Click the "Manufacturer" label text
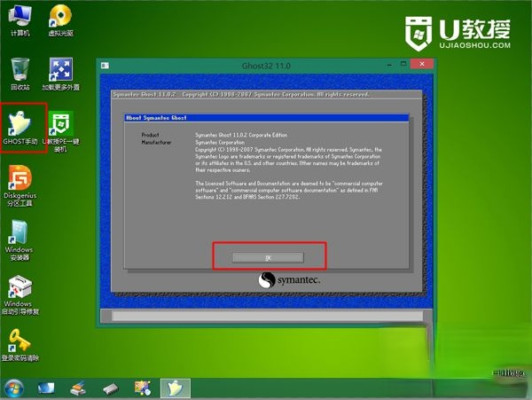Screen dimensions: 532x400 [x=156, y=142]
